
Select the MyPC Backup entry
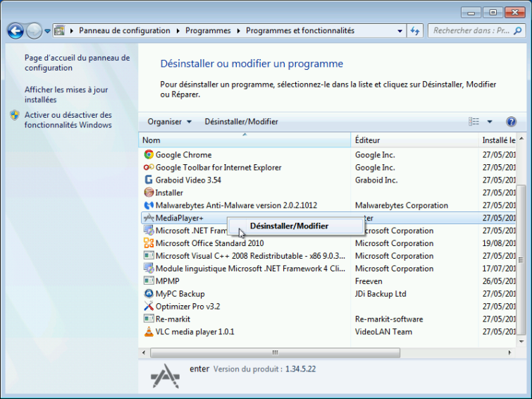(180, 293)
